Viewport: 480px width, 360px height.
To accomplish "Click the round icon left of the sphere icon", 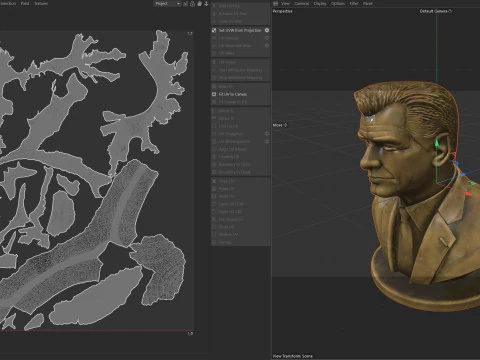I will (192, 4).
